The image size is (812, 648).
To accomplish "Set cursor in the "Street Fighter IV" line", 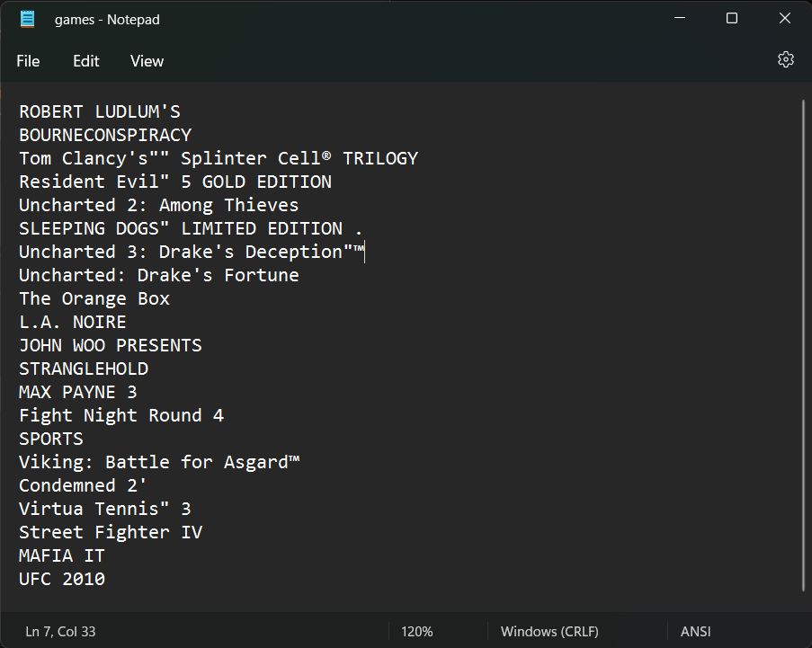I will pyautogui.click(x=111, y=532).
